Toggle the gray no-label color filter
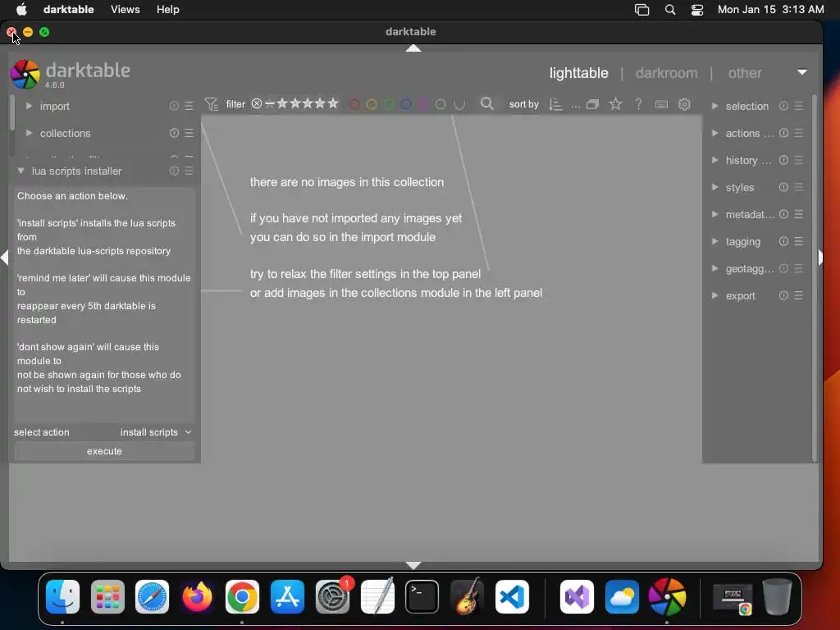The width and height of the screenshot is (840, 630). (x=441, y=104)
